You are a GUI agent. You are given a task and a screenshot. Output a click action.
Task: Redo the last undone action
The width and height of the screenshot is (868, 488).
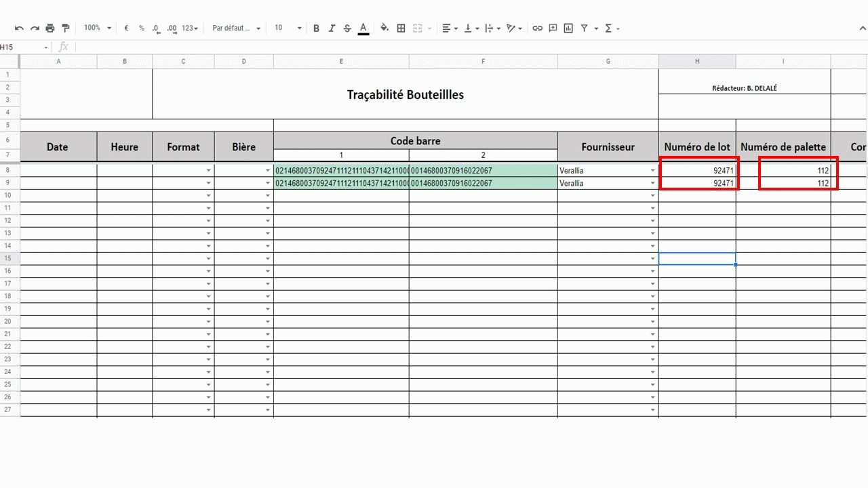35,28
